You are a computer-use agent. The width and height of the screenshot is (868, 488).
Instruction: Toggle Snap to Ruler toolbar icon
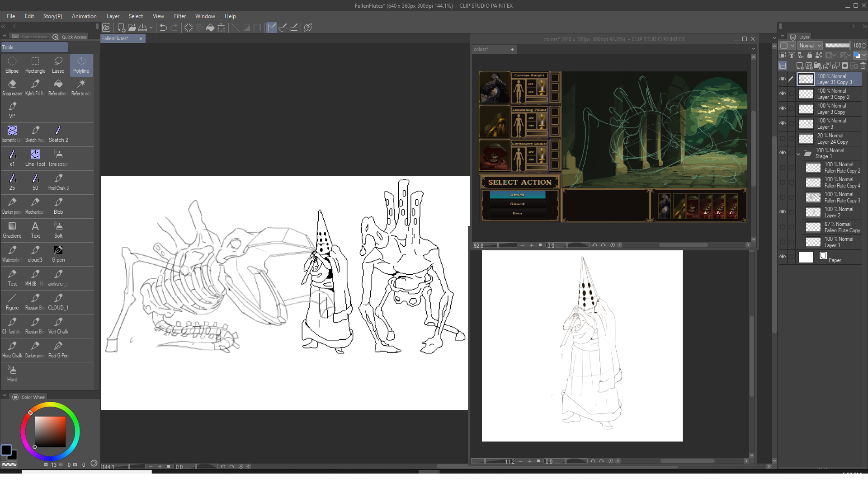pyautogui.click(x=272, y=28)
